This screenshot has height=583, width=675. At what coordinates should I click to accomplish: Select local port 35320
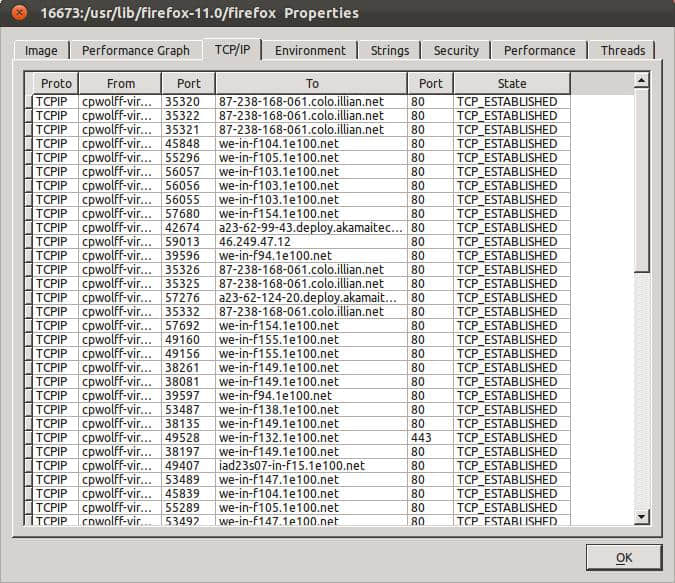189,102
